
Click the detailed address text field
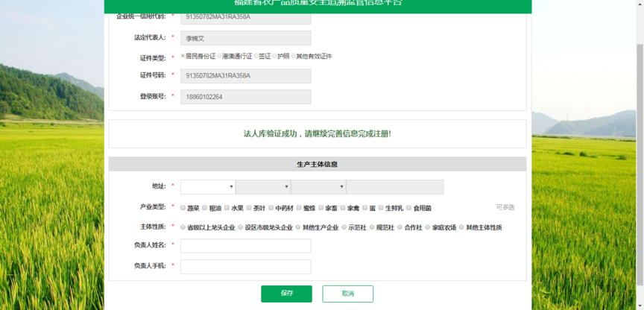(x=394, y=187)
